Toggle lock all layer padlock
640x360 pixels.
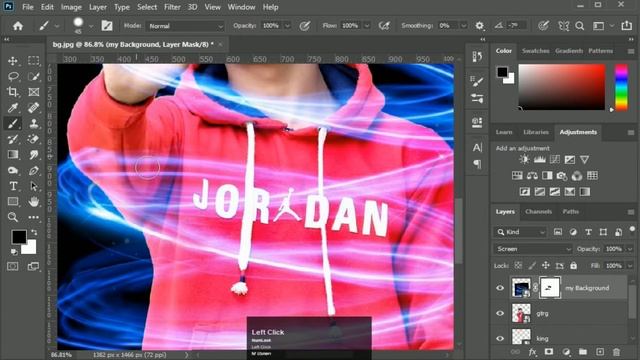[573, 266]
